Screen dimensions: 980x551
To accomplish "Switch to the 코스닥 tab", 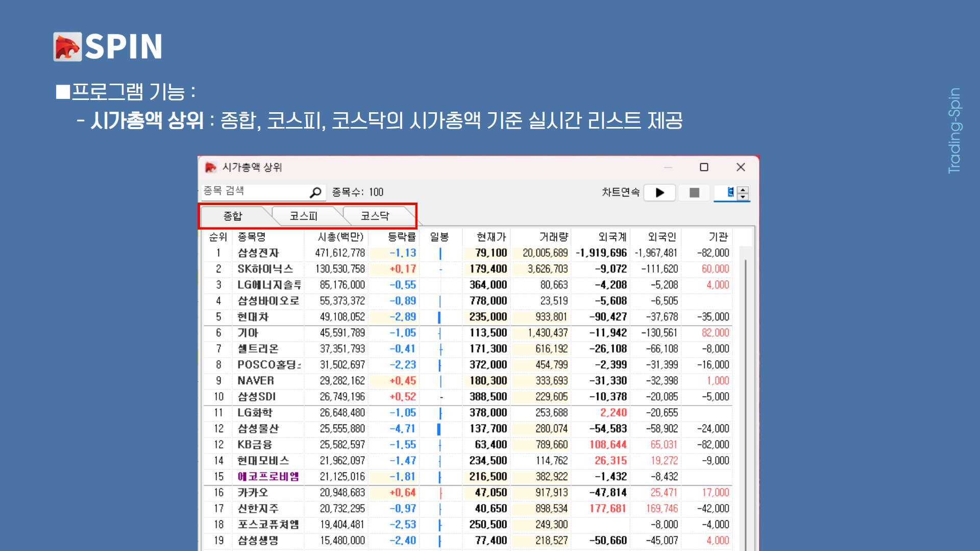I will pyautogui.click(x=375, y=216).
